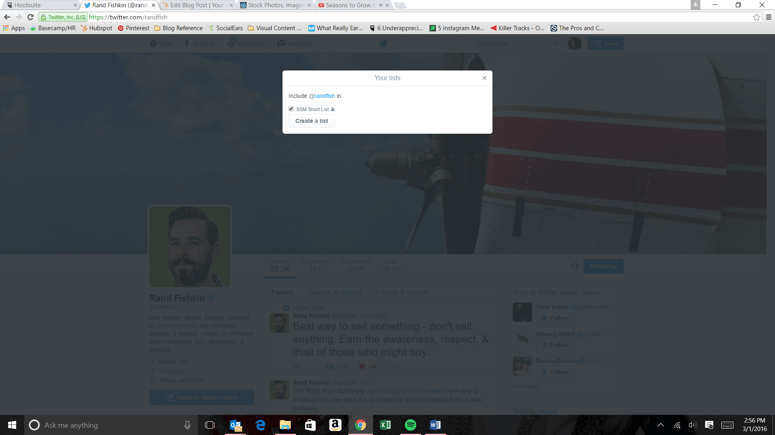Open the Action Center notification icon
Screen dimensions: 775x435
pos(709,425)
